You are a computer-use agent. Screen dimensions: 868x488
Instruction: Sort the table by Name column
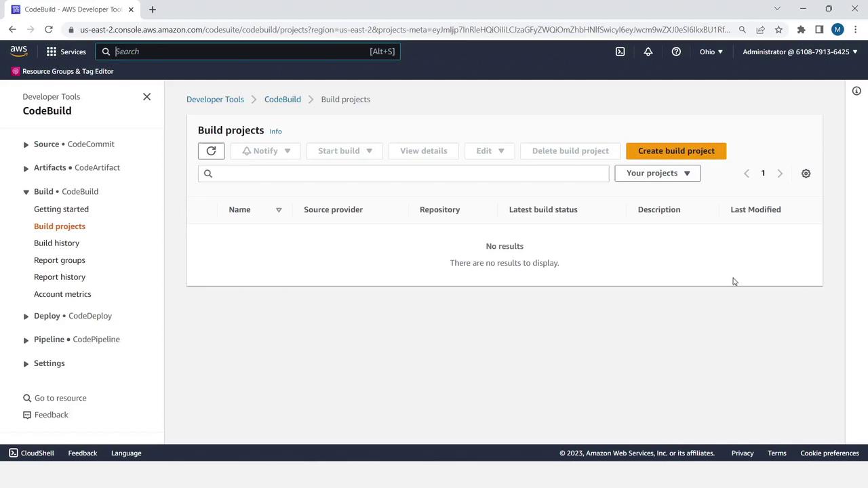click(278, 210)
